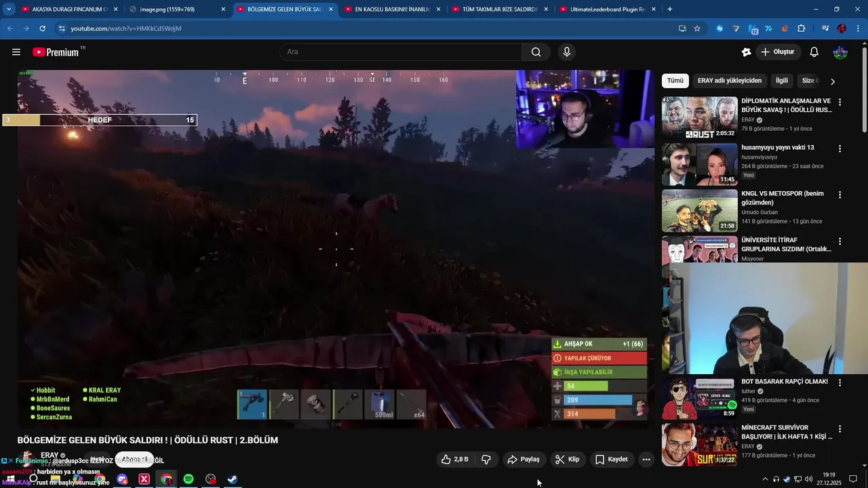
Task: Go forward in browser history
Action: tap(26, 28)
